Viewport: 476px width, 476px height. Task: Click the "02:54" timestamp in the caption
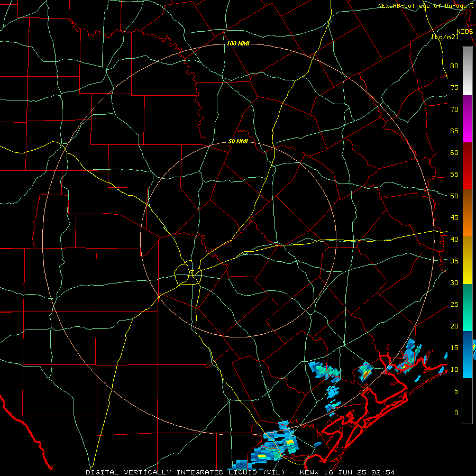pyautogui.click(x=383, y=472)
